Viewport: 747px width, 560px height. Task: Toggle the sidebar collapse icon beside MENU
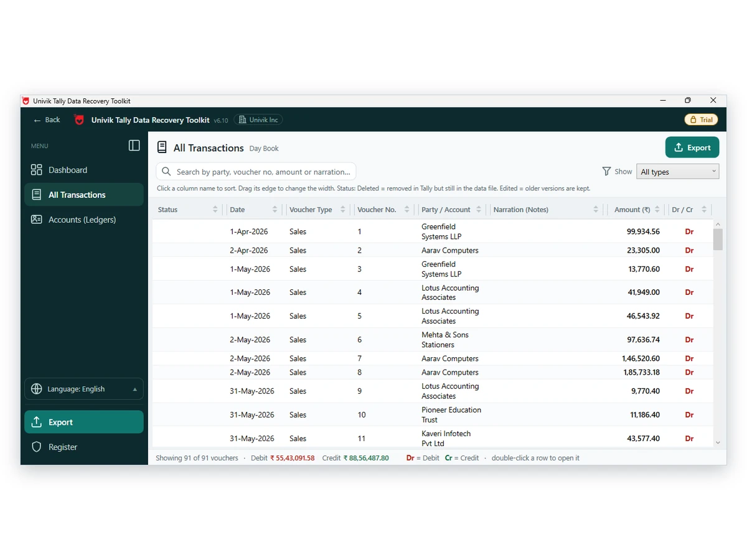(134, 146)
